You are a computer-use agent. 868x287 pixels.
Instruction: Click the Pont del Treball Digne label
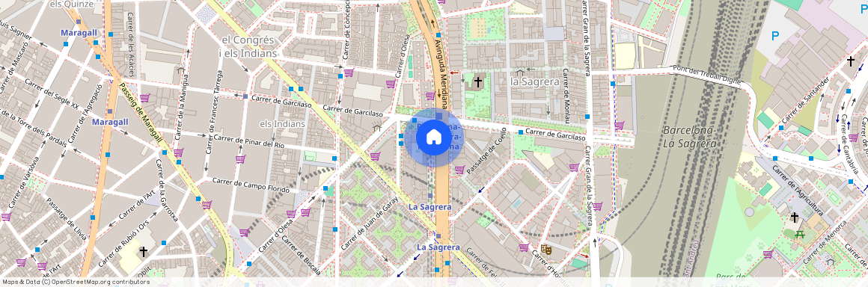[706, 75]
